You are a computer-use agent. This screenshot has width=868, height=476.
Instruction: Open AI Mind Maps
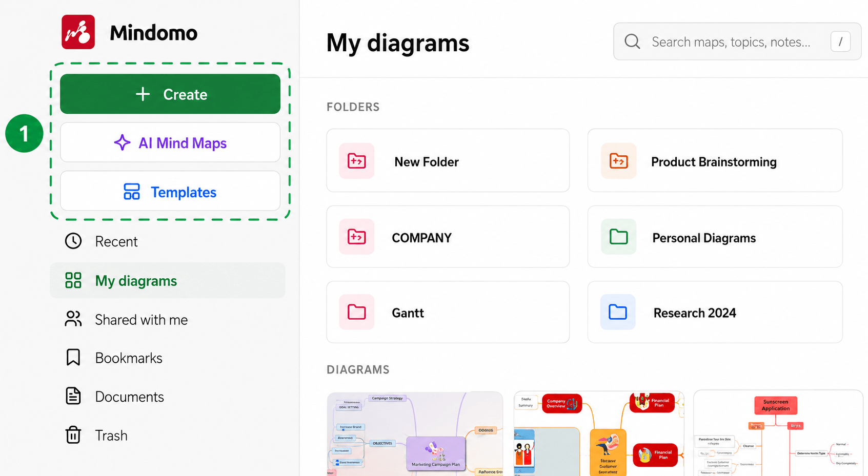pos(170,142)
